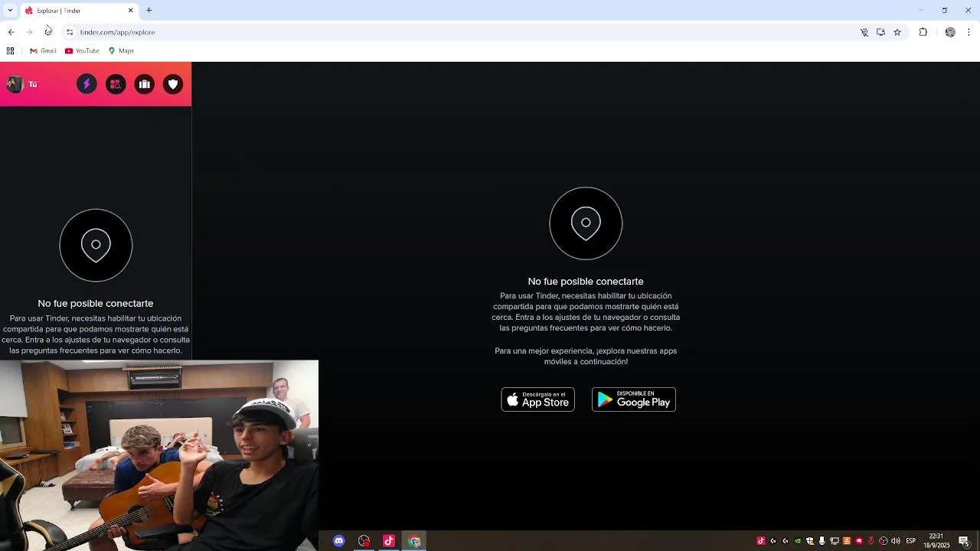Viewport: 980px width, 551px height.
Task: View site information icon in address bar
Action: [69, 32]
